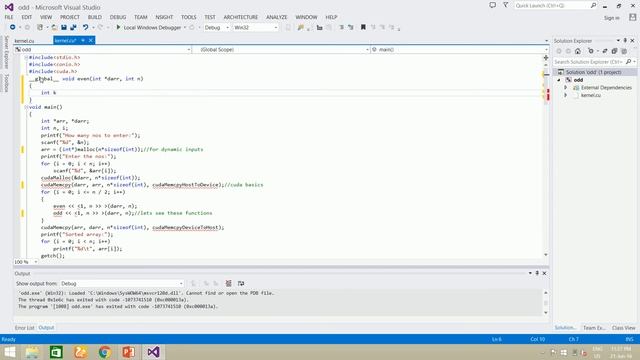Open the FILE menu

pos(9,17)
